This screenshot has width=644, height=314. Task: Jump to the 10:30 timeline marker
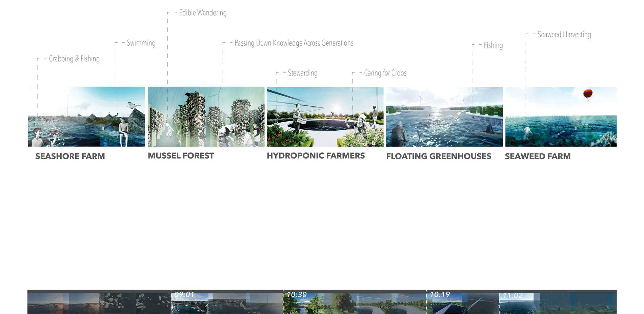pos(297,295)
